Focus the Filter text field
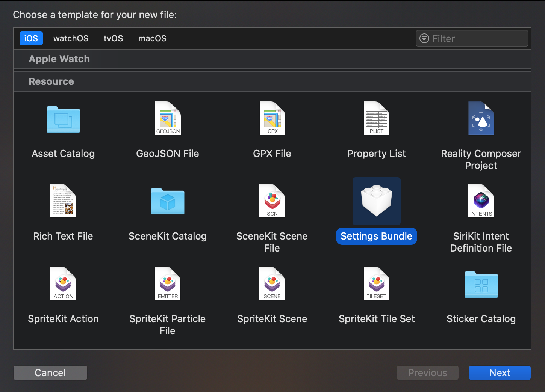545x392 pixels. 472,38
